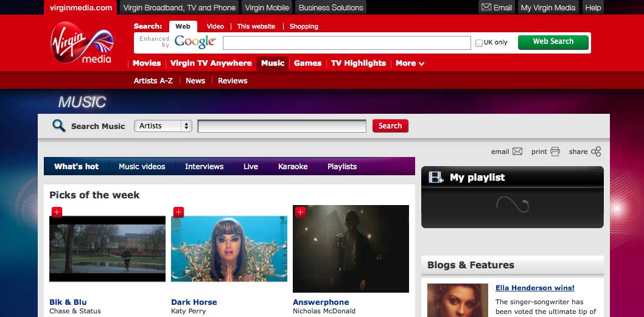Click the email envelope icon above My playlist
644x317 pixels.
pos(517,152)
